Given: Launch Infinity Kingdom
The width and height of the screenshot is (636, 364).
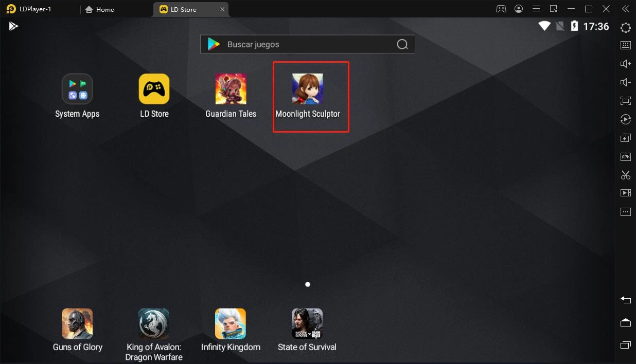Looking at the screenshot, I should tap(231, 330).
